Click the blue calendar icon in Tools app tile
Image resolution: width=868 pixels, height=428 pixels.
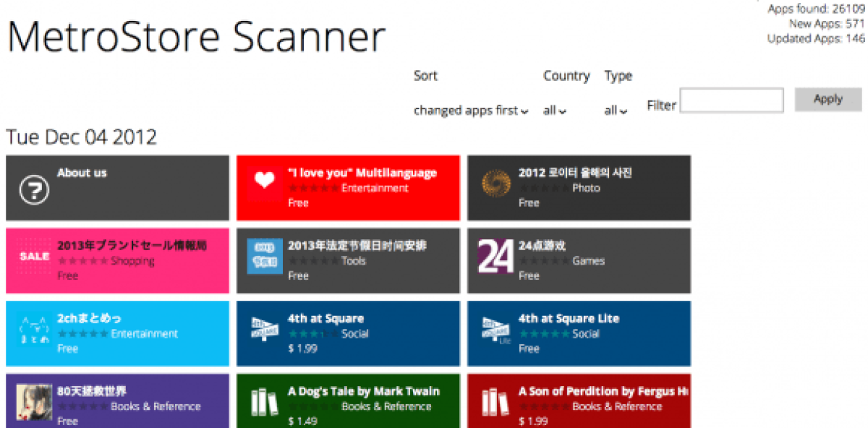point(265,257)
